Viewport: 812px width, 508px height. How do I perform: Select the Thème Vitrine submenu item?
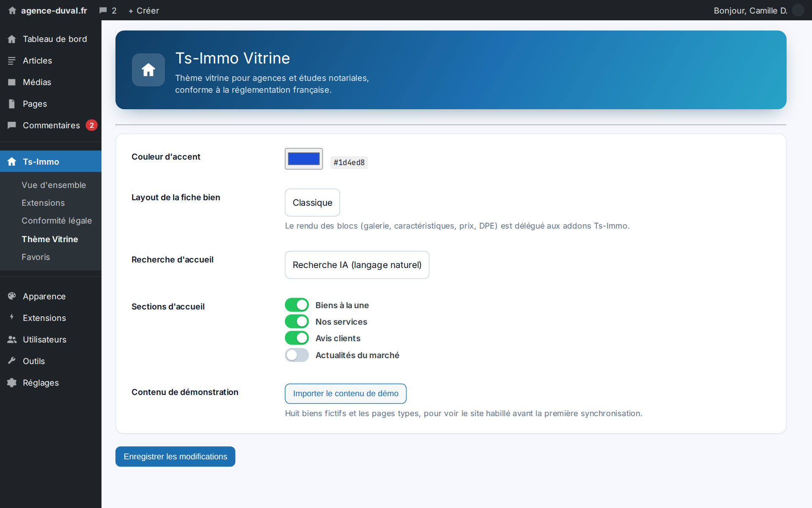50,239
